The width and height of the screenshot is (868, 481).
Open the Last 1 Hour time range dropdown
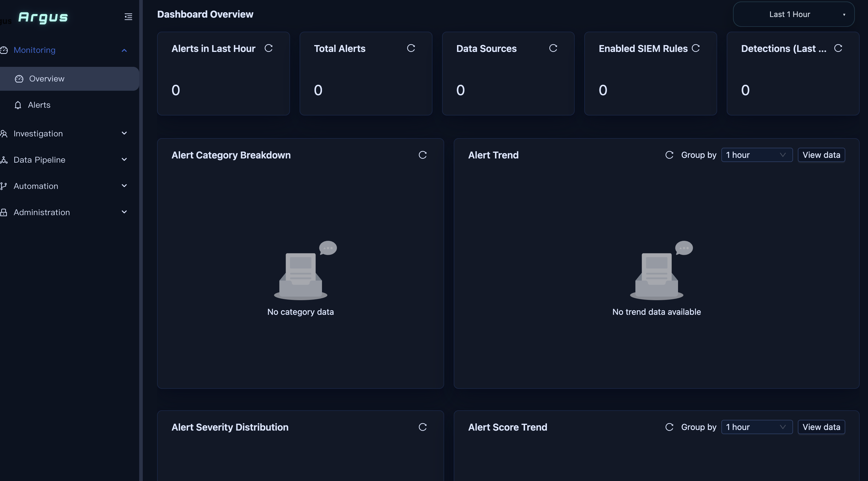[x=794, y=14]
